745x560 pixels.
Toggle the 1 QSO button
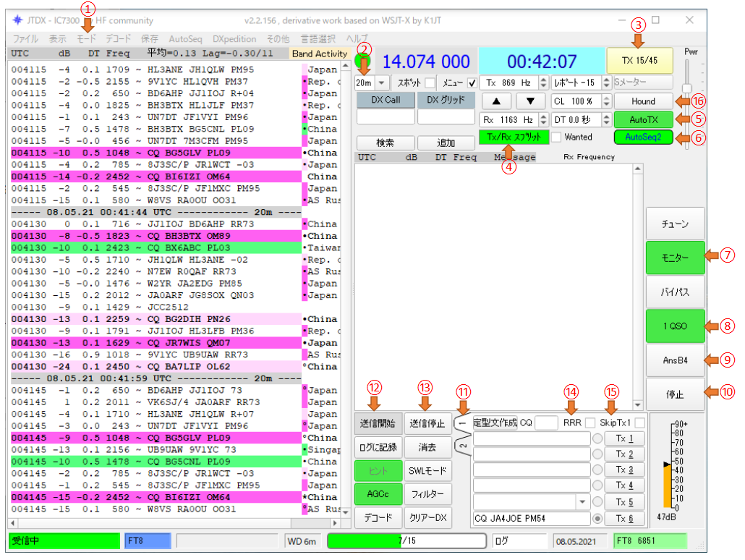click(x=675, y=326)
